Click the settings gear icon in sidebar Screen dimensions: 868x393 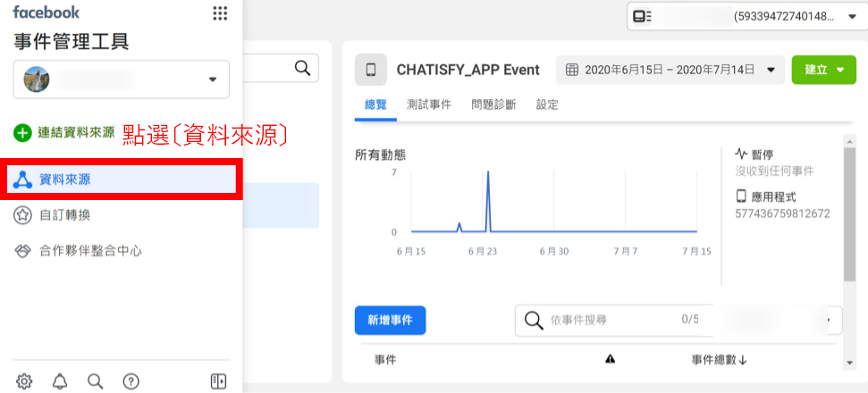pos(24,381)
